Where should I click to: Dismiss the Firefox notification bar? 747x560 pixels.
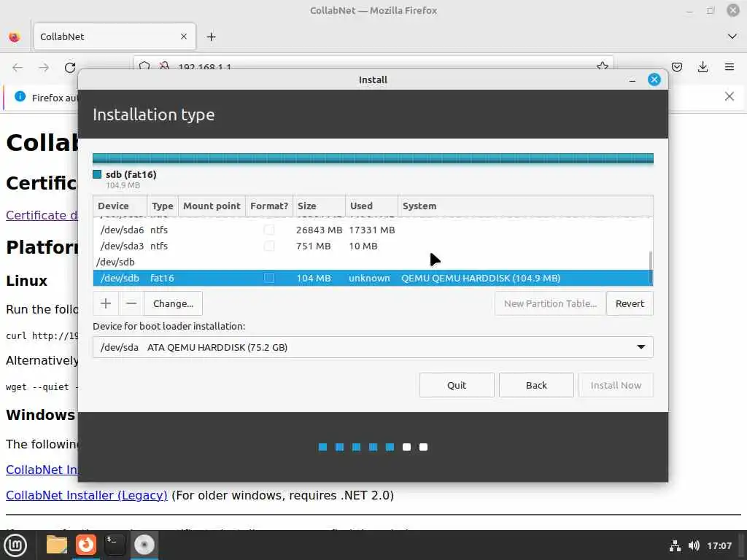729,97
